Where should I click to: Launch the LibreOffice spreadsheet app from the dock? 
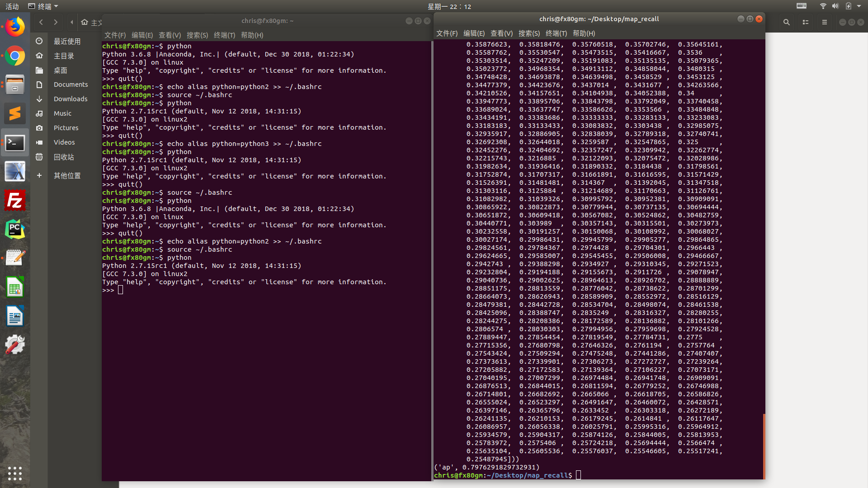pos(15,286)
